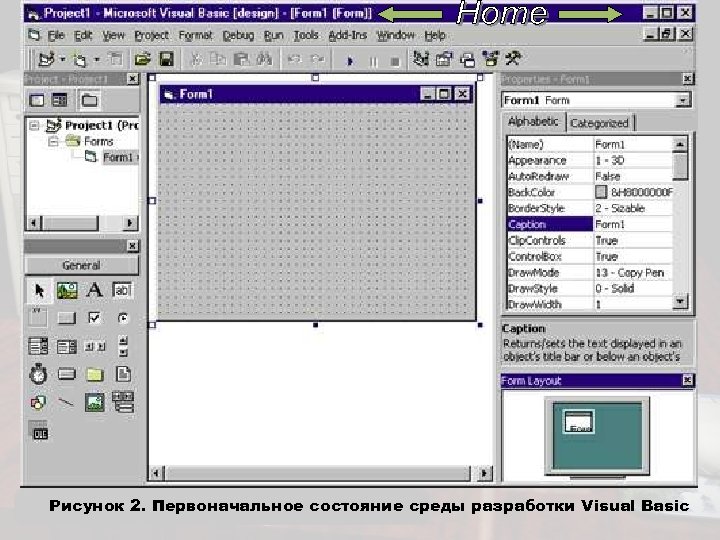Image resolution: width=720 pixels, height=540 pixels.
Task: Select the Frame control tool
Action: coord(38,318)
